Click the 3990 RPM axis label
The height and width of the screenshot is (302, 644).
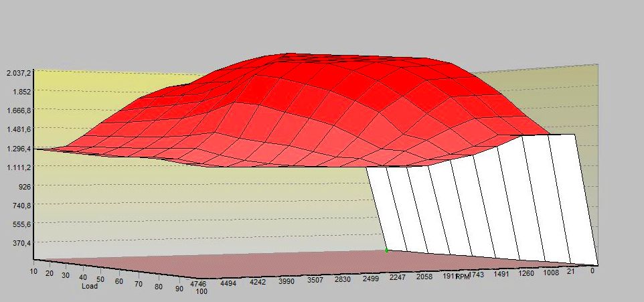287,281
